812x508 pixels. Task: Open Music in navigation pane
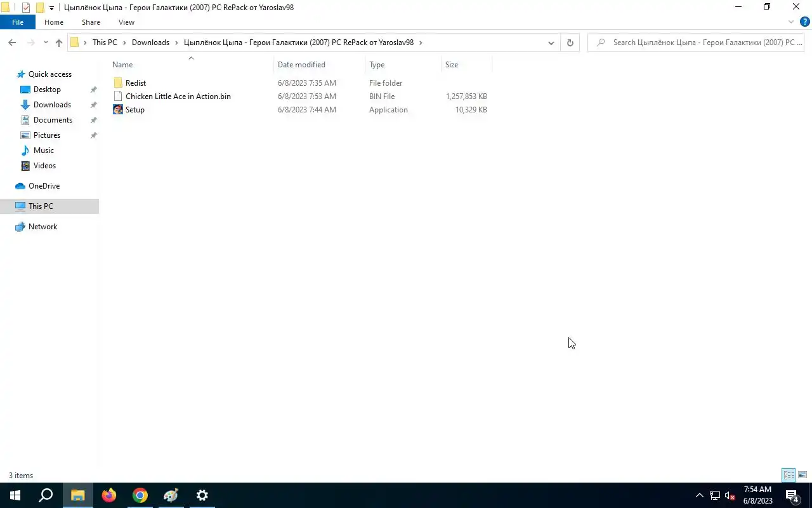coord(43,150)
